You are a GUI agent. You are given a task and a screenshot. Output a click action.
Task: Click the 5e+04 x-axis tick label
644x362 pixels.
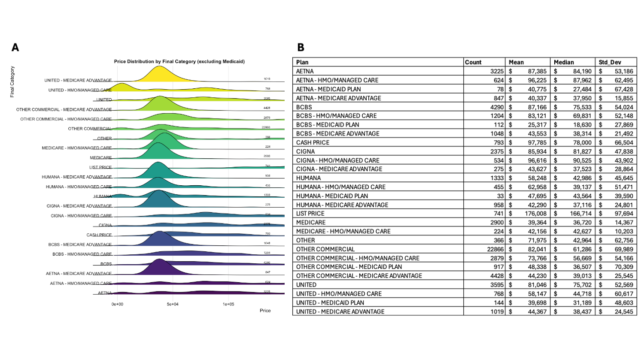point(173,304)
